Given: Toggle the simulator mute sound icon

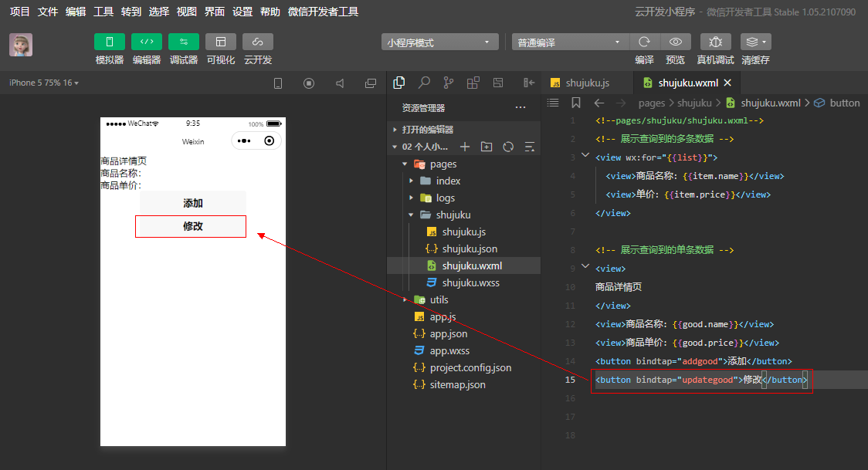Looking at the screenshot, I should pyautogui.click(x=340, y=83).
